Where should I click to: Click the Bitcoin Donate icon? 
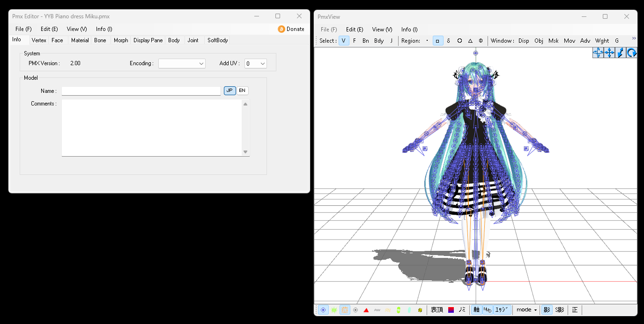[x=281, y=29]
